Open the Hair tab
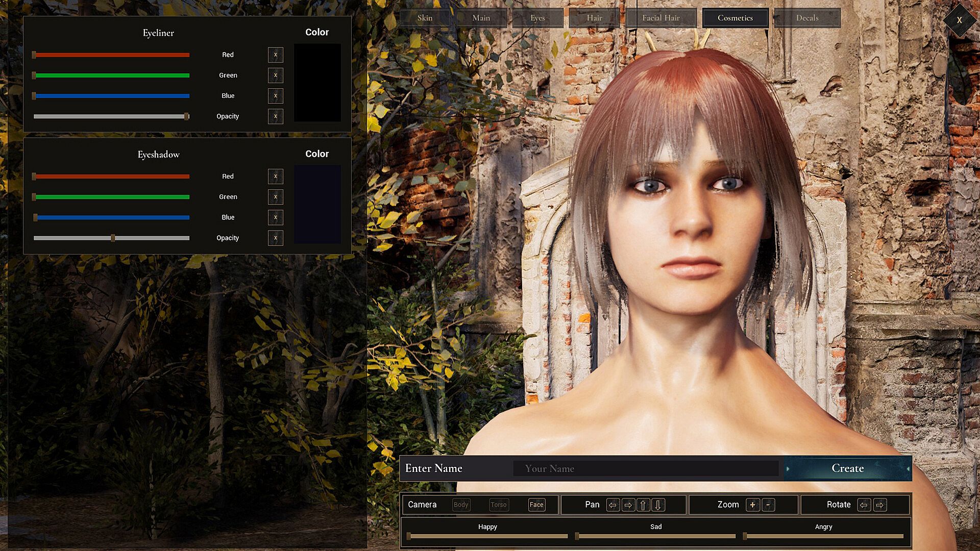 (594, 18)
